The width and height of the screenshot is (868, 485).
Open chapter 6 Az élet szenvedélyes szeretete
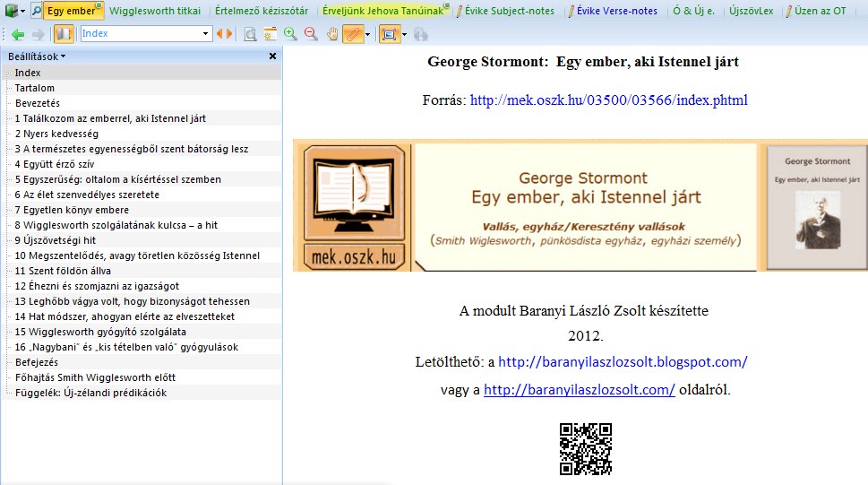click(x=87, y=195)
